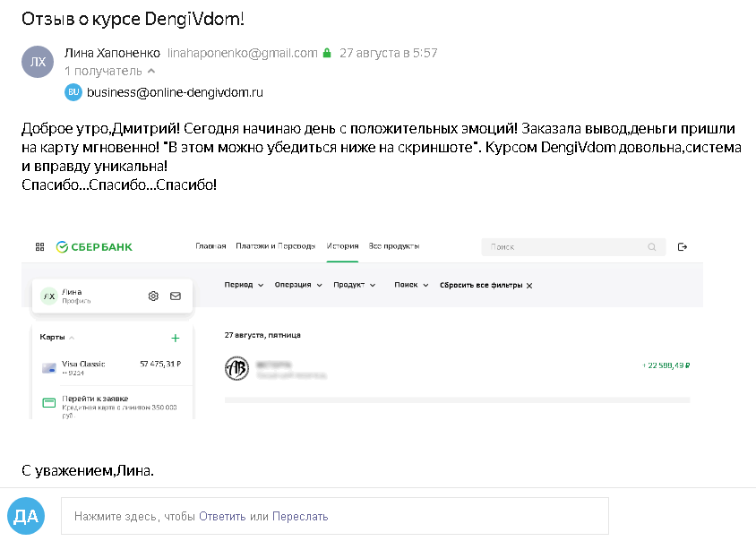Click Ответить link in reply box
The image size is (756, 541).
click(x=222, y=517)
